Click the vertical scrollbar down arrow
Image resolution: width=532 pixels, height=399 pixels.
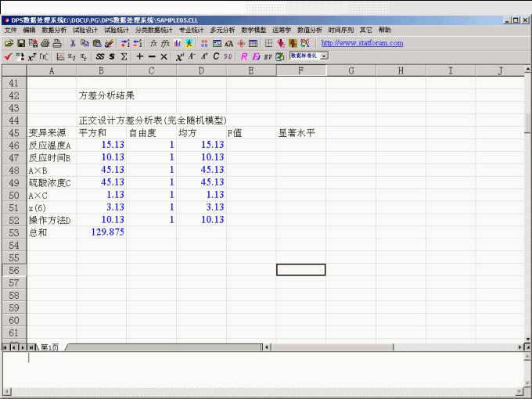click(527, 338)
